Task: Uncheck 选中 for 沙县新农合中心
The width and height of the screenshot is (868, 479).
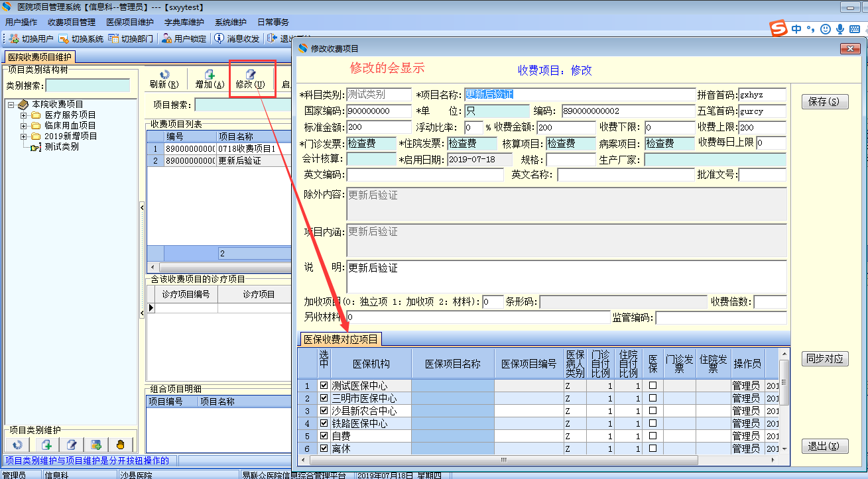Action: click(324, 411)
